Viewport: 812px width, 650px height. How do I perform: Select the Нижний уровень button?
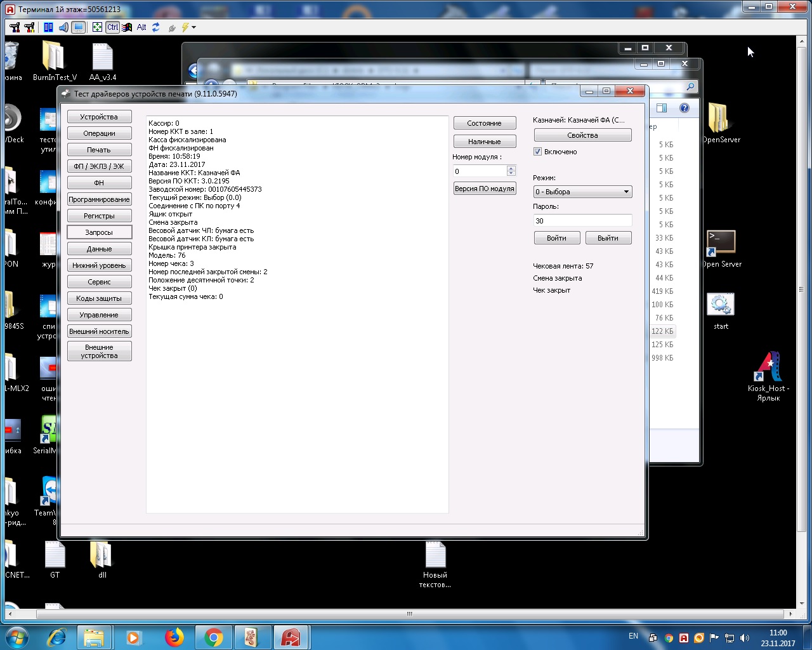coord(99,265)
